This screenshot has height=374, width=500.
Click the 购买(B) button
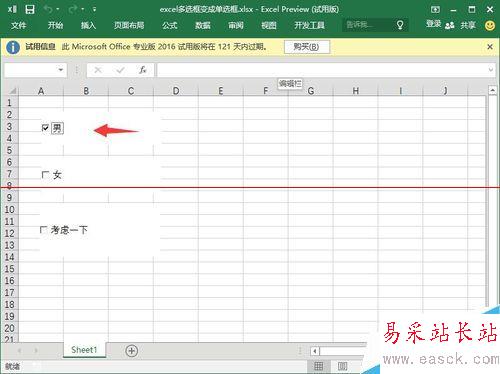[x=307, y=47]
